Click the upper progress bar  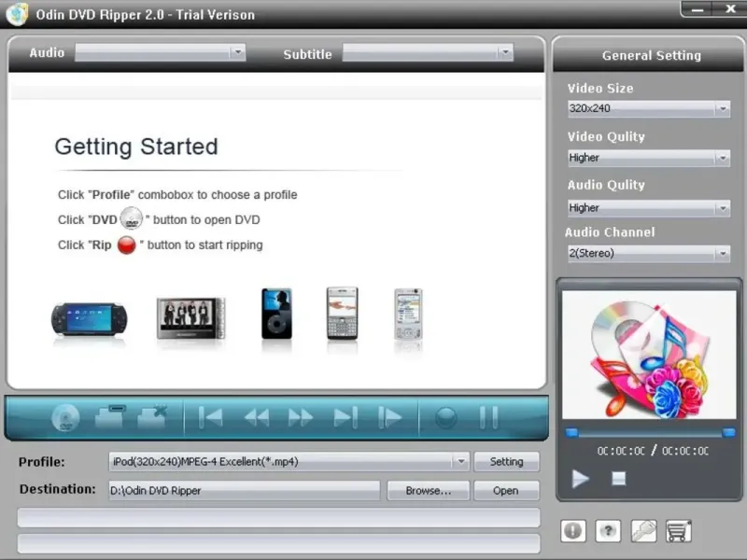278,517
